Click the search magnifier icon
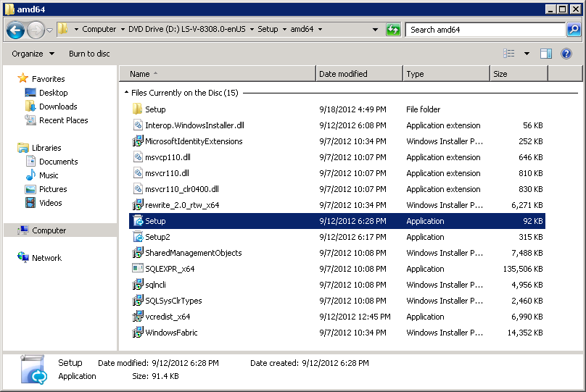Viewport: 586px width, 392px height. [573, 30]
